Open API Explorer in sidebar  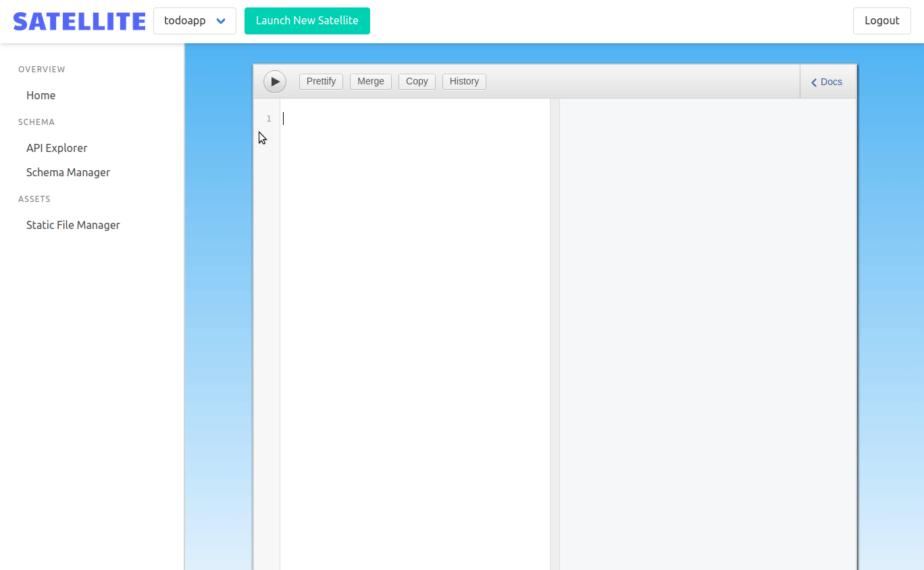pos(57,148)
